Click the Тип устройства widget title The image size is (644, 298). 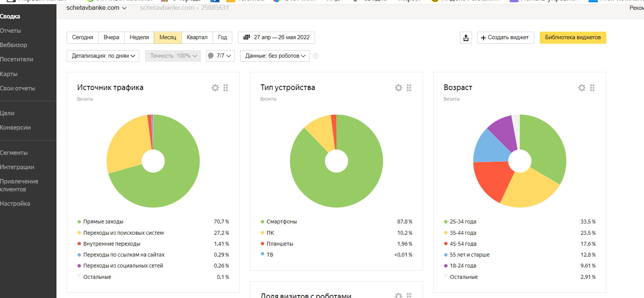click(x=288, y=87)
